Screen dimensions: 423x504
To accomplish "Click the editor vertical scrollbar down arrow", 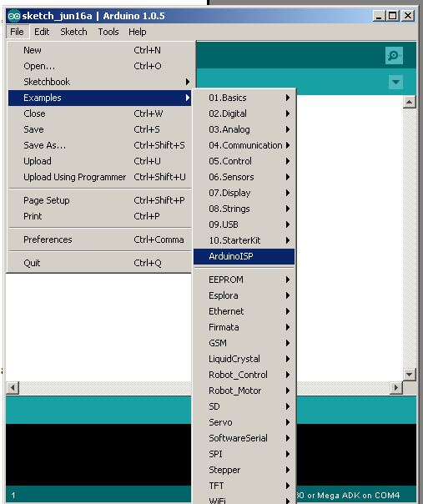I will click(409, 374).
